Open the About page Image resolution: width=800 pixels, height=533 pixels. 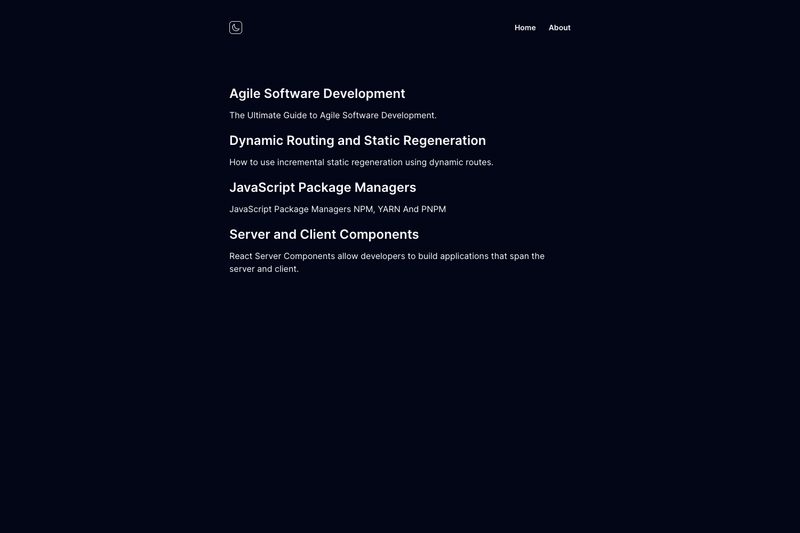coord(559,28)
